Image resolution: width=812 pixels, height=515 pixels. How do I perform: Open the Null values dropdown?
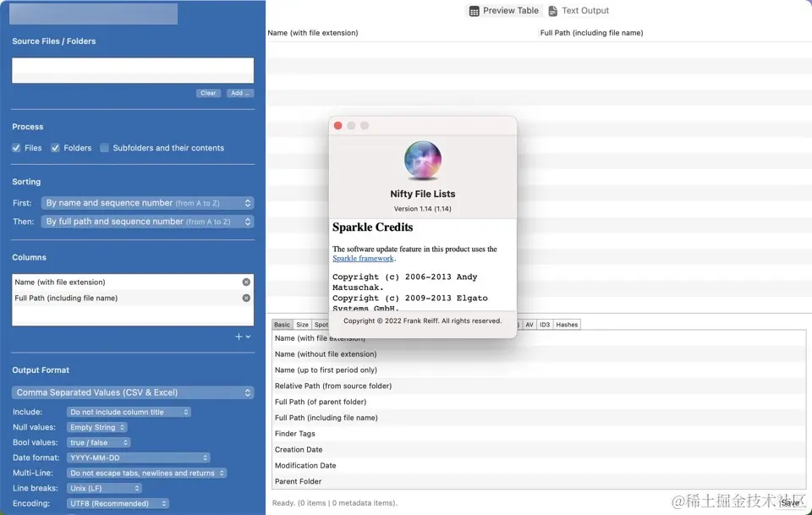point(96,427)
